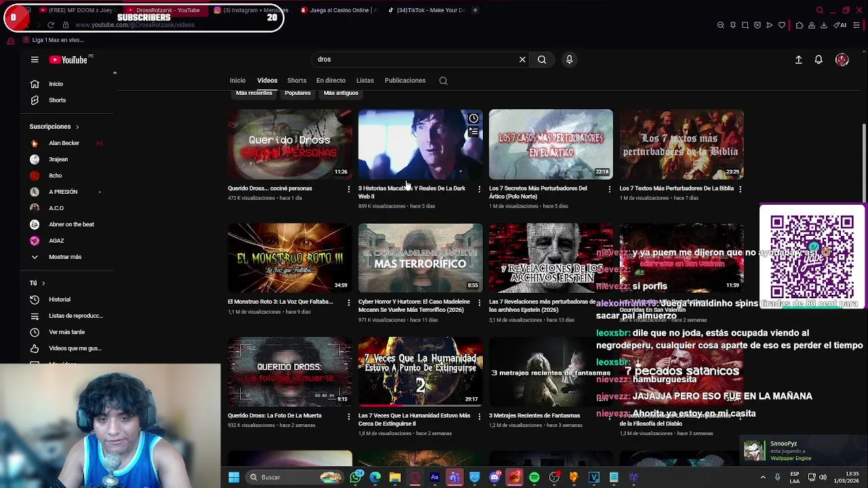Open options menu for El Monstruo Roto 3
Viewport: 868px width, 488px height.
pyautogui.click(x=349, y=302)
